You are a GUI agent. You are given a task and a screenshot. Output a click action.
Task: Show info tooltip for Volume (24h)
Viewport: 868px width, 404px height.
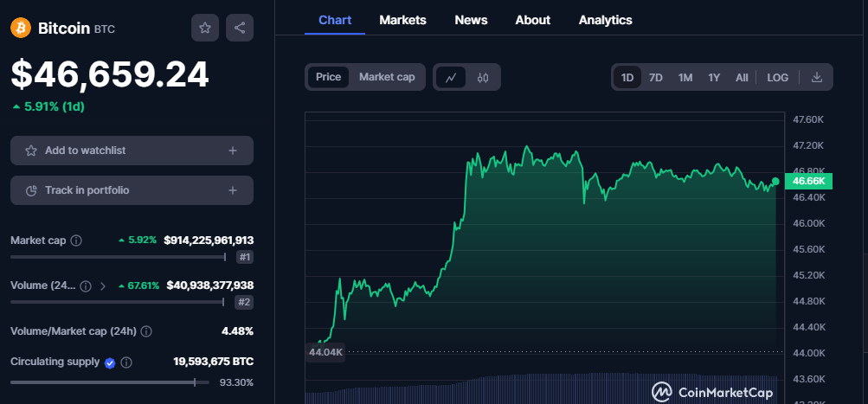click(x=86, y=286)
